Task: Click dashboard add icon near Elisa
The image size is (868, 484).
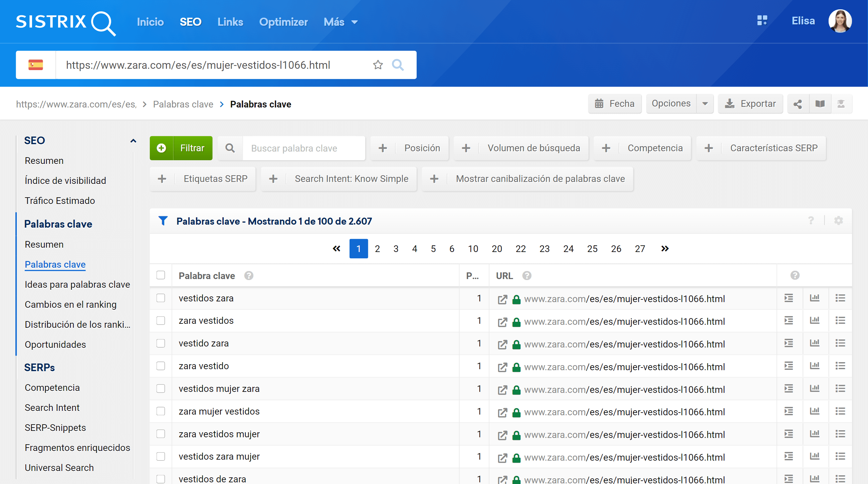Action: 762,21
